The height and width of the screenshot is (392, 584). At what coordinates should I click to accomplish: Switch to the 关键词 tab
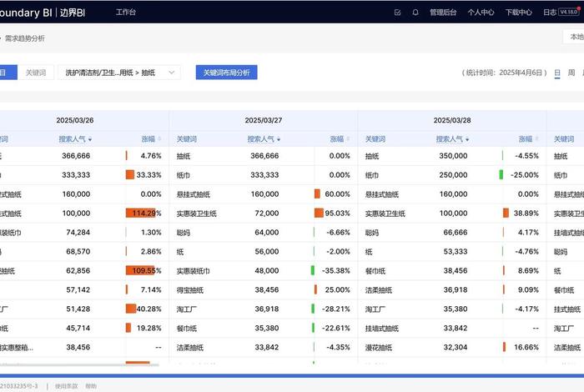pyautogui.click(x=36, y=73)
